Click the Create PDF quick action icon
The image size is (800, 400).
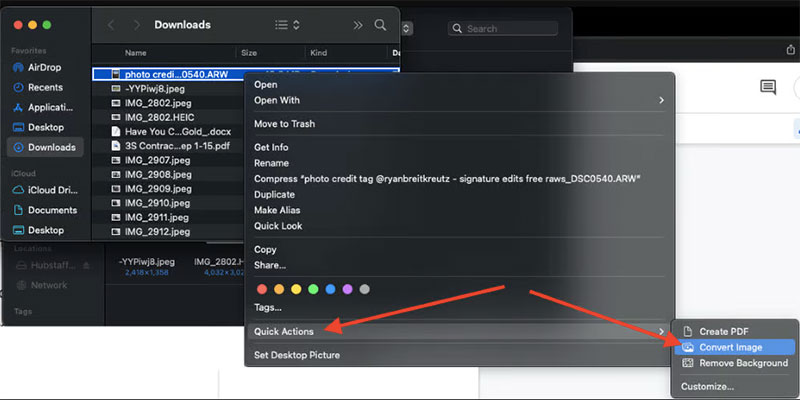pyautogui.click(x=688, y=331)
